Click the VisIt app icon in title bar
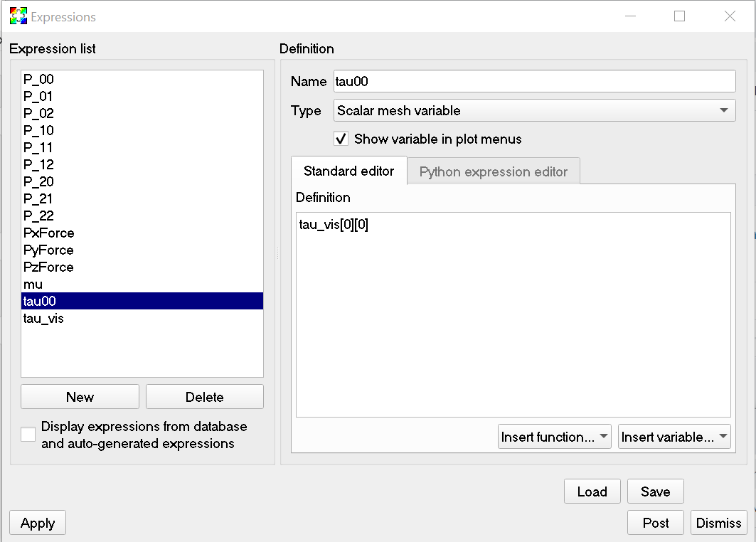 point(18,16)
